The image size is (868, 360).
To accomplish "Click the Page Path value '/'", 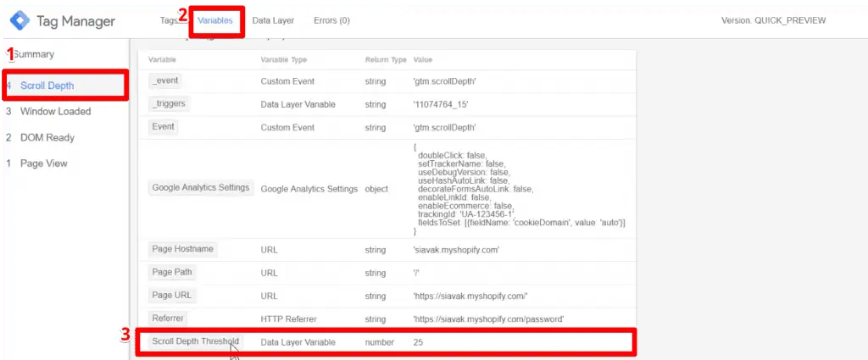I will tap(415, 274).
